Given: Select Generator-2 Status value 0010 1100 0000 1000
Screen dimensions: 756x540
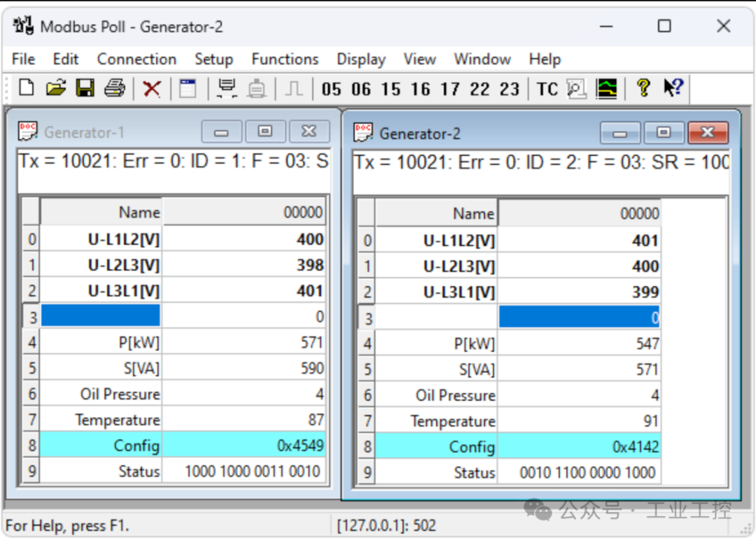Looking at the screenshot, I should pyautogui.click(x=580, y=473).
